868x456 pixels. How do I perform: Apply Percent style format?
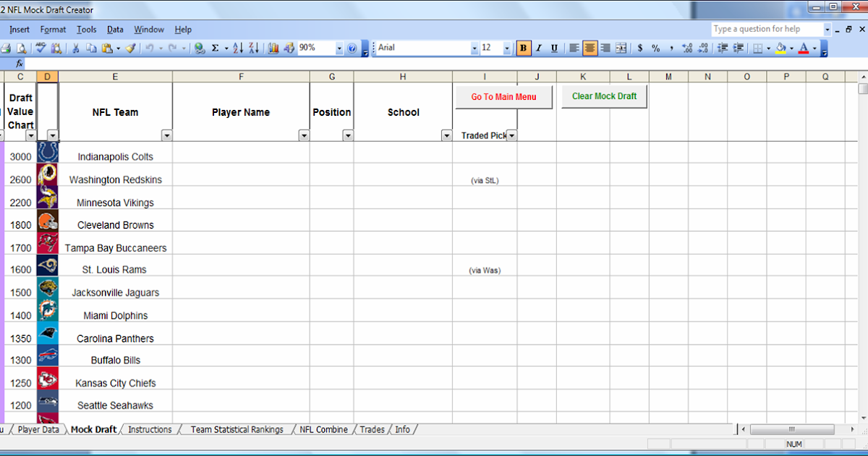(x=655, y=48)
